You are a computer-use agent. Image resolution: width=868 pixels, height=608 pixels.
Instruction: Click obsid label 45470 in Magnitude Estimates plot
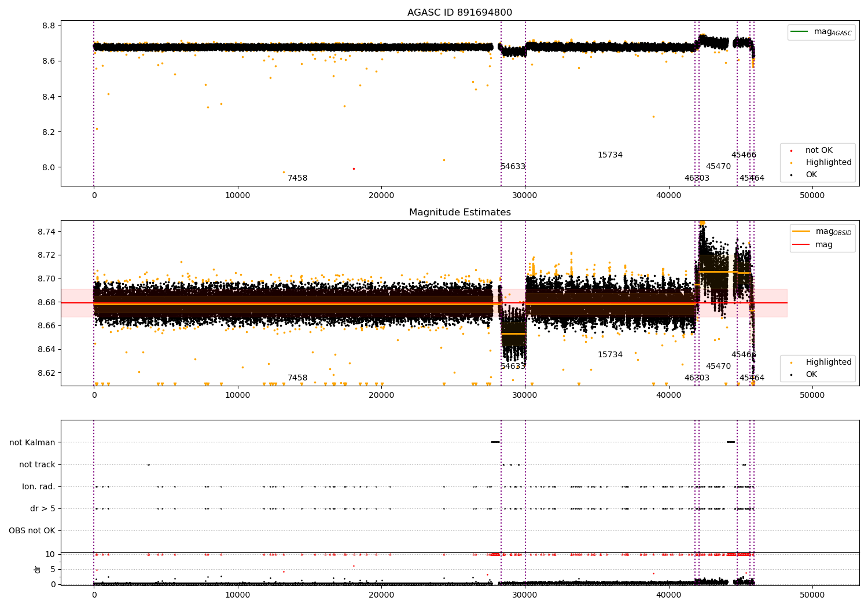point(718,367)
